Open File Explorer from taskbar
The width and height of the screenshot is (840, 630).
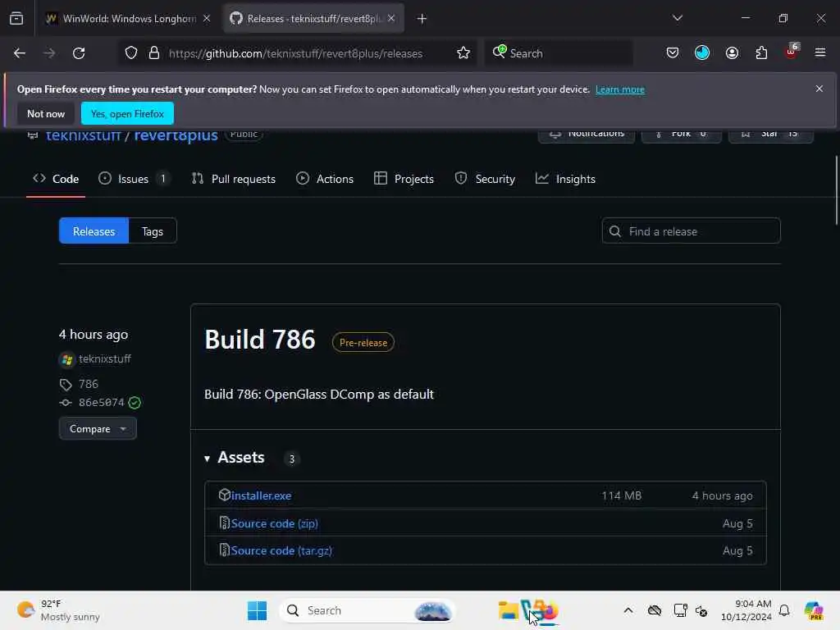coord(508,610)
